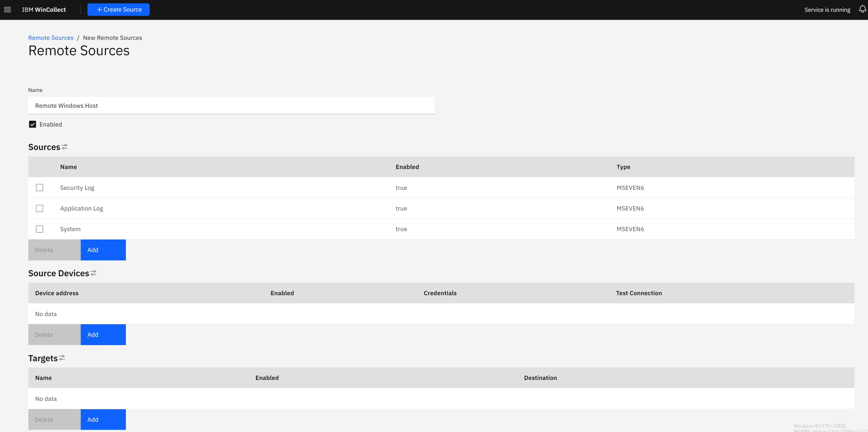Select the System source checkbox
The width and height of the screenshot is (868, 432).
(39, 229)
